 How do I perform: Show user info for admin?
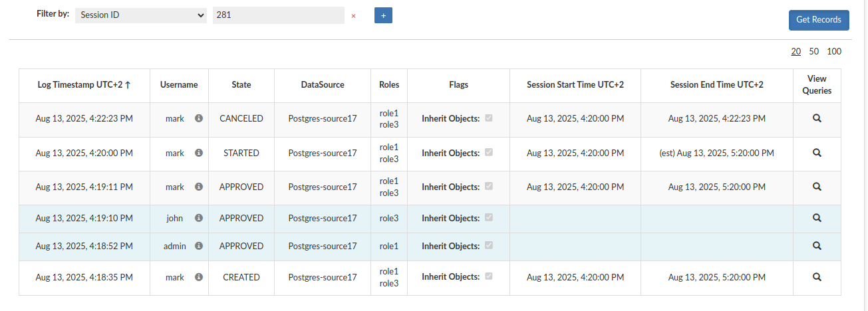click(x=198, y=246)
